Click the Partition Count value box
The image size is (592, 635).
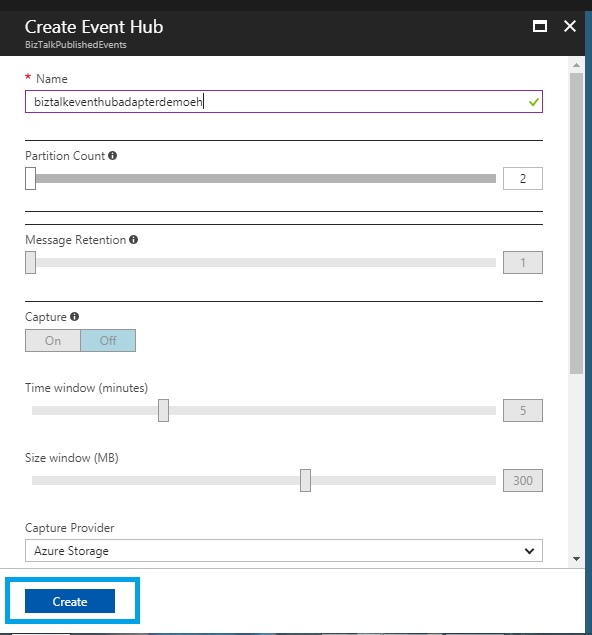(x=523, y=179)
